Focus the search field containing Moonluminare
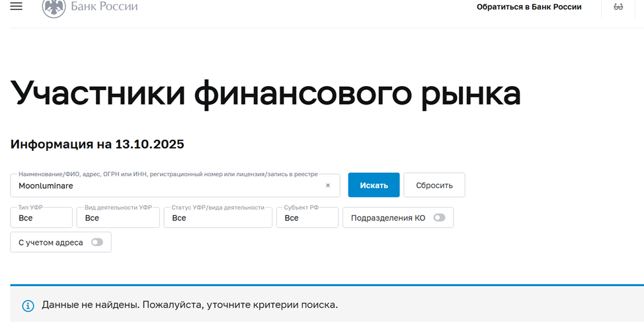The image size is (644, 329). 175,185
